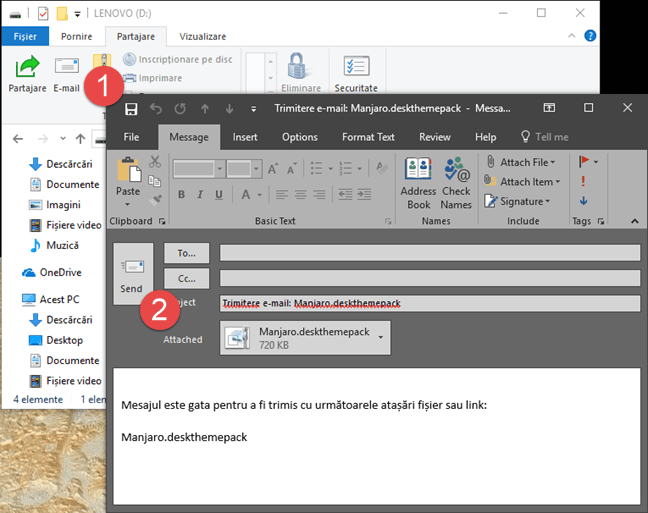
Task: Open Manjaro.deskthemepack attachment dropdown arrow
Action: (x=381, y=338)
